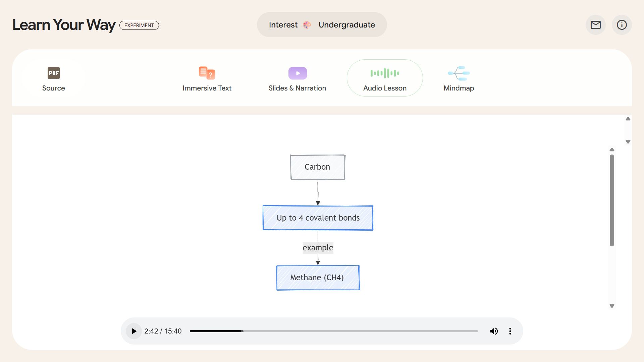Click the outer scrollbar up arrow
The image size is (644, 362).
[x=628, y=119]
